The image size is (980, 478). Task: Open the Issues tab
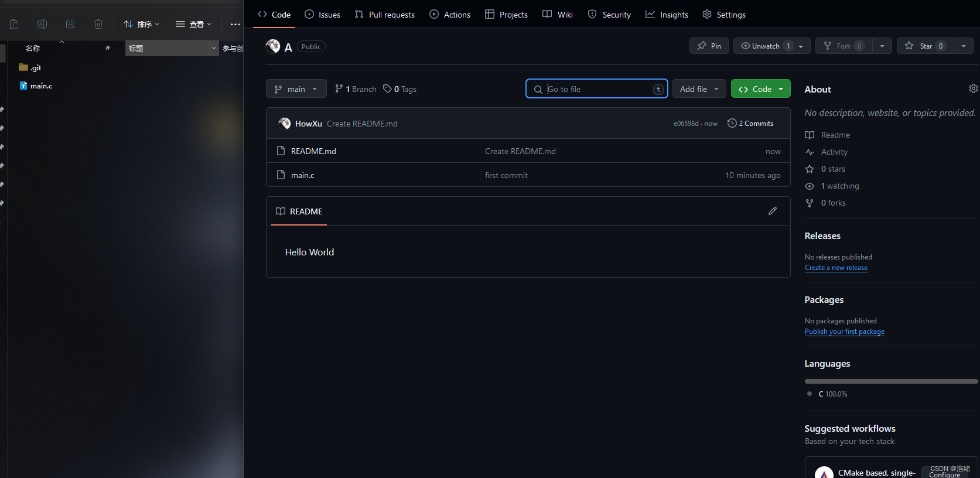[x=323, y=15]
